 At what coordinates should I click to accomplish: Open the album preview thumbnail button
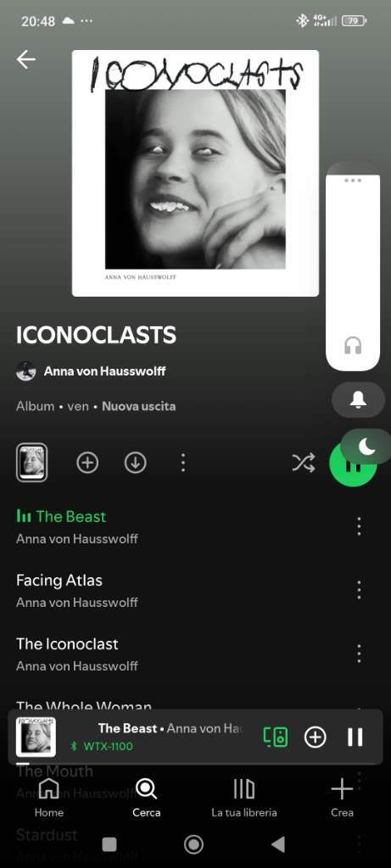(31, 463)
